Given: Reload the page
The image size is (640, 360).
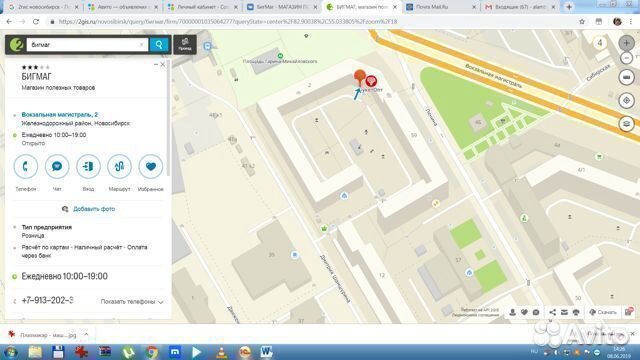Looking at the screenshot, I should (x=36, y=22).
